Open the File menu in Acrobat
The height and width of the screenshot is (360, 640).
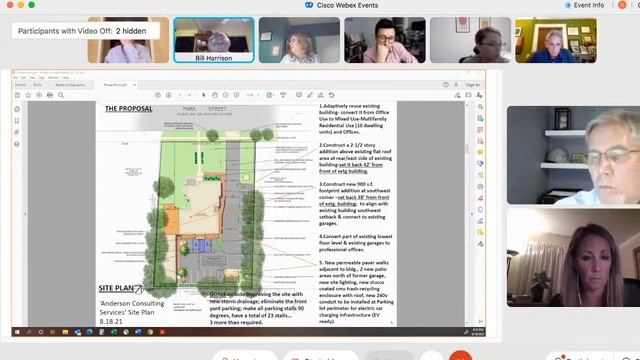(16, 78)
